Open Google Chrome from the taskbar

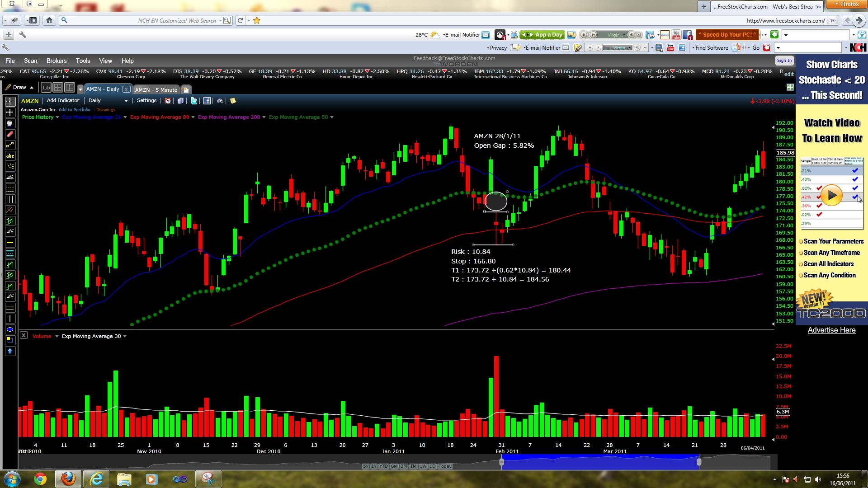pyautogui.click(x=40, y=479)
